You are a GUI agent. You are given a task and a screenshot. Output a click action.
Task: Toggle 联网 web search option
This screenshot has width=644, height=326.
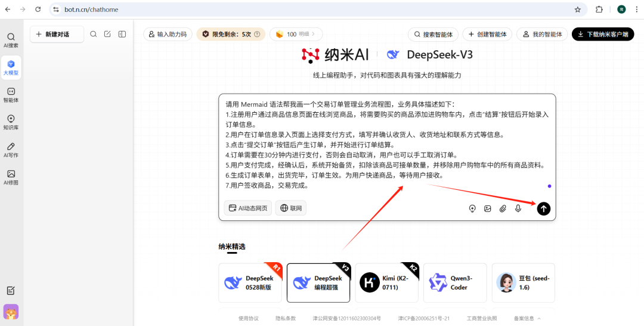pyautogui.click(x=291, y=208)
